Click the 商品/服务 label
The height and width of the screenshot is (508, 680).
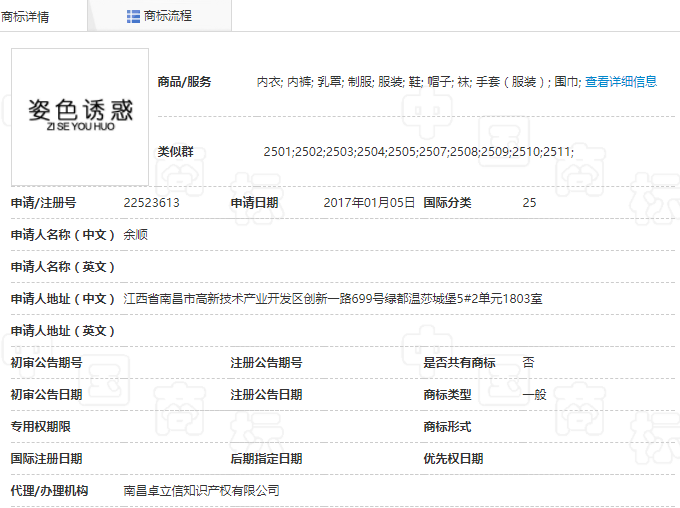(184, 82)
